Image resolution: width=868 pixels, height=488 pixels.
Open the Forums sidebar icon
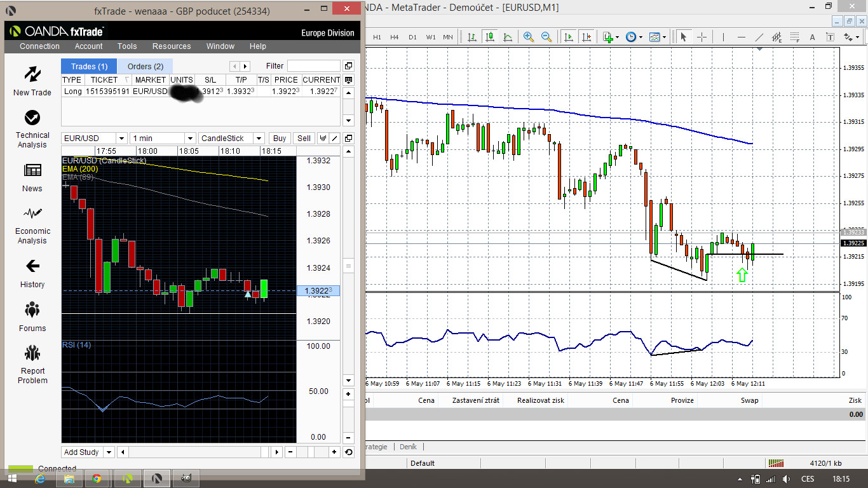coord(32,310)
